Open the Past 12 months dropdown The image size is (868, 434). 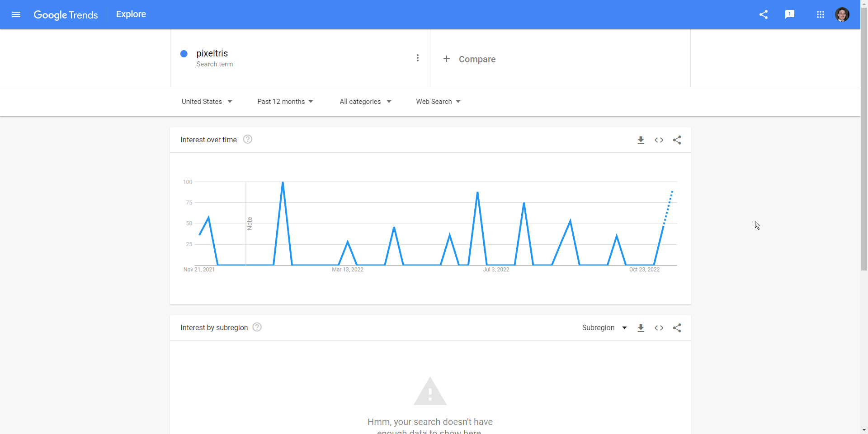(285, 102)
